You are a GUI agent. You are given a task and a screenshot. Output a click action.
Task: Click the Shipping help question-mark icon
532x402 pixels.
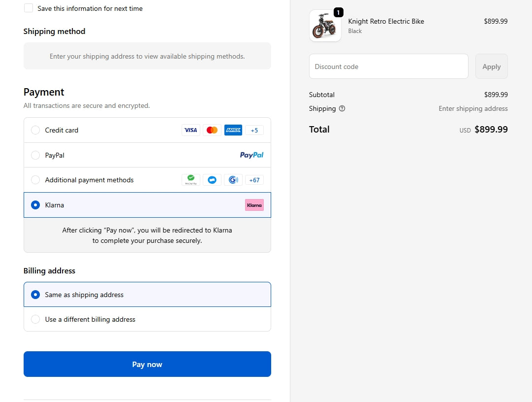pos(342,108)
